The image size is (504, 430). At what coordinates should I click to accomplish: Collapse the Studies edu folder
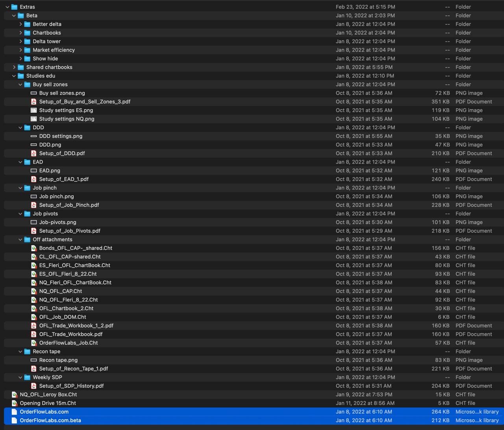pos(14,76)
